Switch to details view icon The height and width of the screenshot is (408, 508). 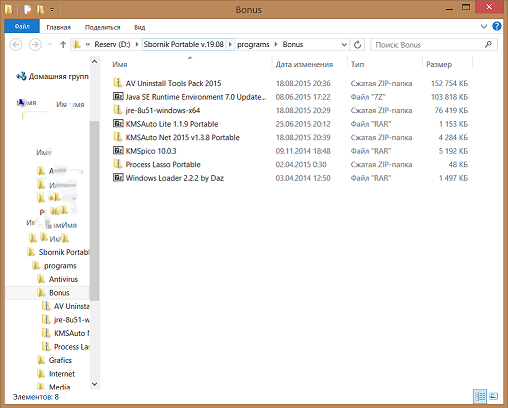pos(480,396)
